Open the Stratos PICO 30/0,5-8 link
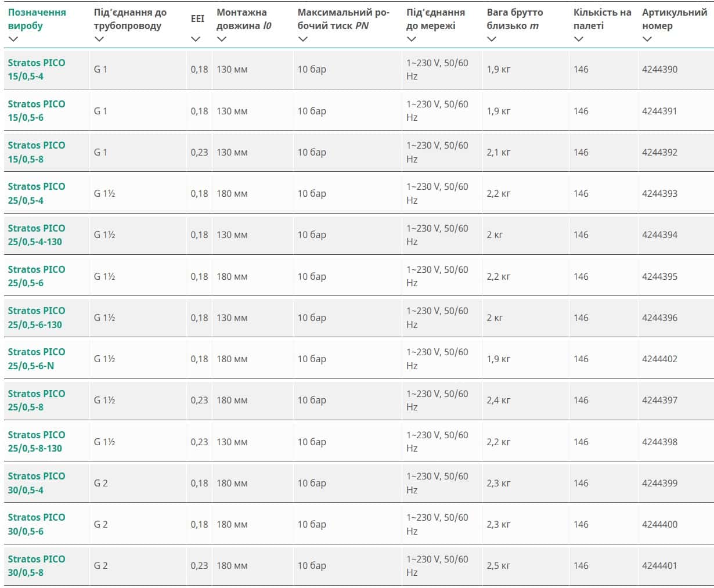 [36, 565]
